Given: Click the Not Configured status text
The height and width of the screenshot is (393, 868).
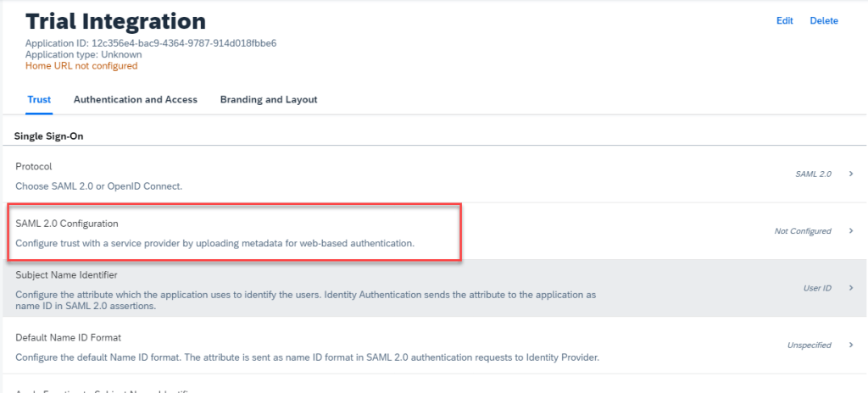Looking at the screenshot, I should [x=803, y=231].
